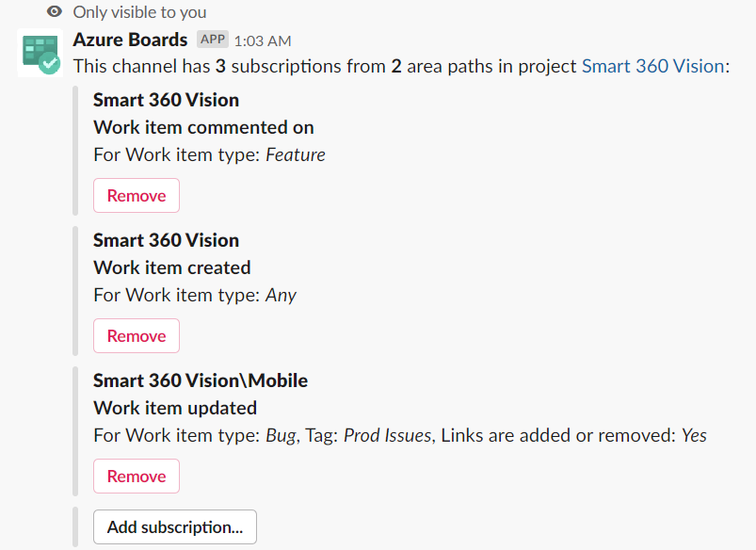Click the APP badge next to Azure Boards
Image resolution: width=756 pixels, height=550 pixels.
coord(212,39)
